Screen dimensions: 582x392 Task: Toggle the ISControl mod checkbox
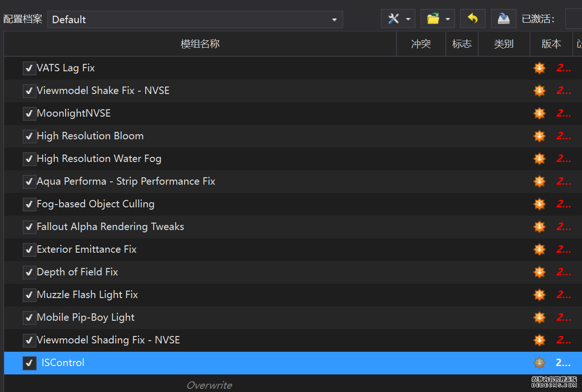pyautogui.click(x=30, y=363)
